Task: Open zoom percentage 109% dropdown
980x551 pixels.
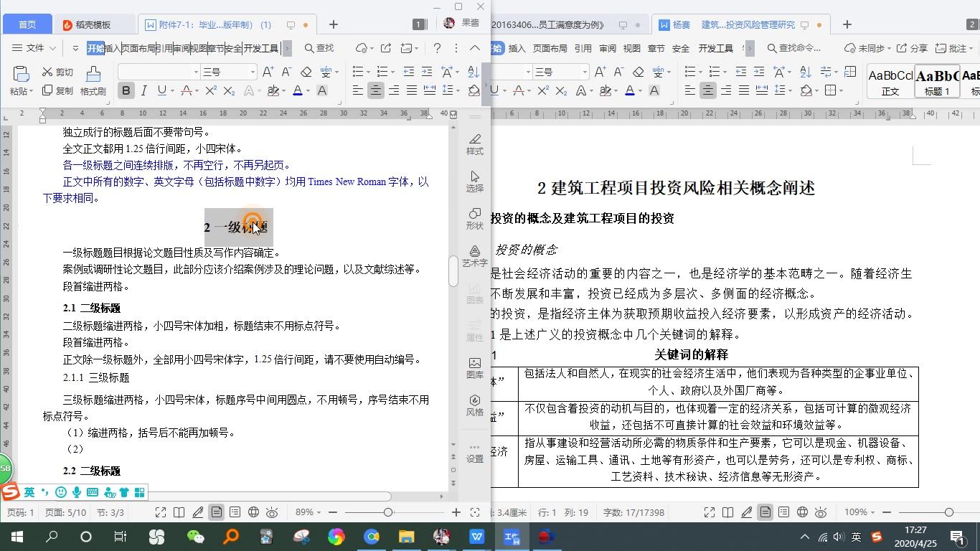Action: pyautogui.click(x=859, y=512)
